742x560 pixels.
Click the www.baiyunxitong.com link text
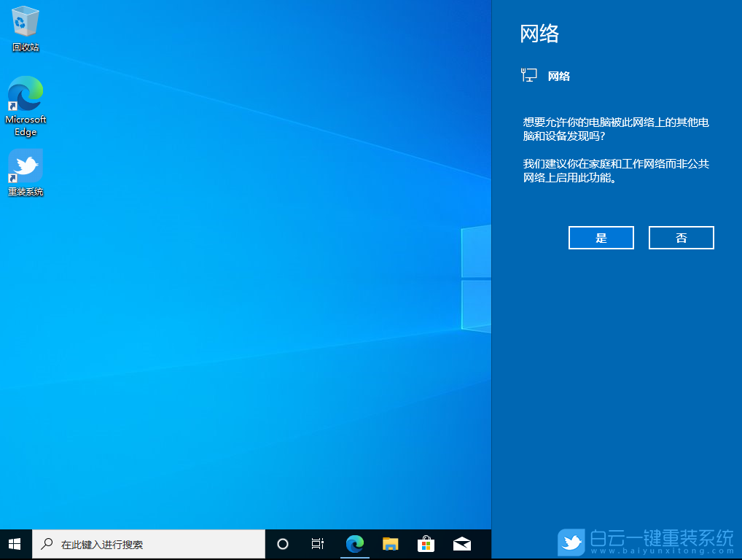(663, 551)
